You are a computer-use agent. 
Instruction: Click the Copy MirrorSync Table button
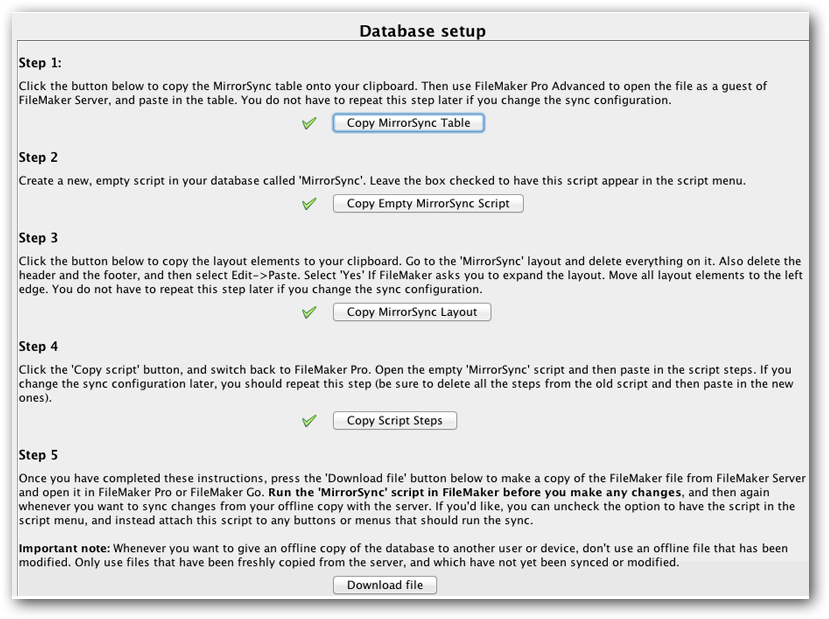[x=408, y=123]
